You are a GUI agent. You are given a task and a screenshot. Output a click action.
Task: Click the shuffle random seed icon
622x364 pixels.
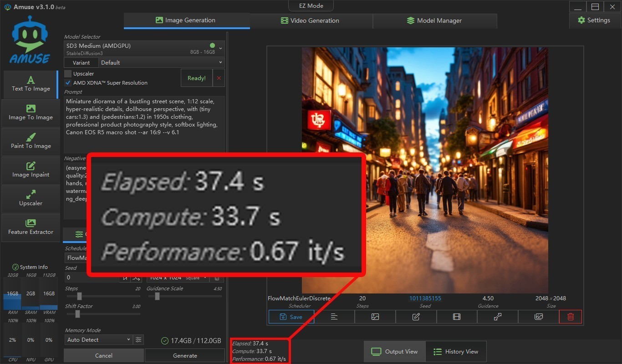pos(137,278)
